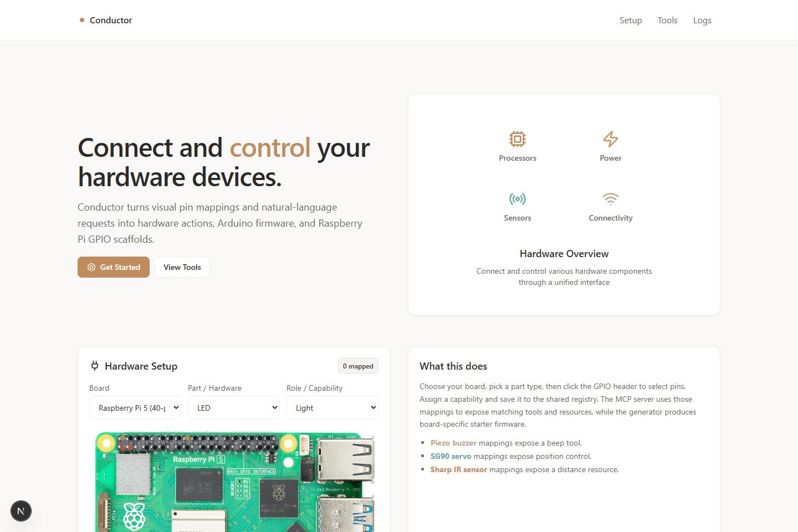Click the Raspberry Pi 5 board image
This screenshot has height=532, width=798.
point(235,482)
